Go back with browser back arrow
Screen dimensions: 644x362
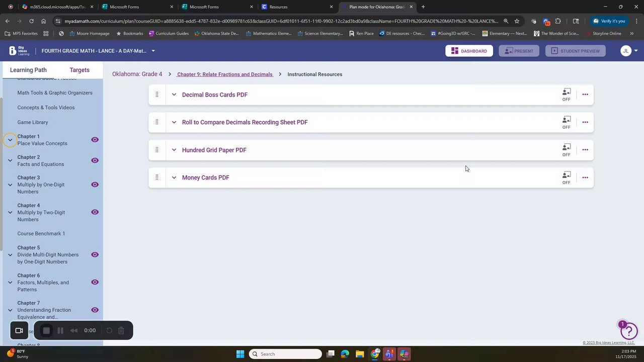point(7,21)
